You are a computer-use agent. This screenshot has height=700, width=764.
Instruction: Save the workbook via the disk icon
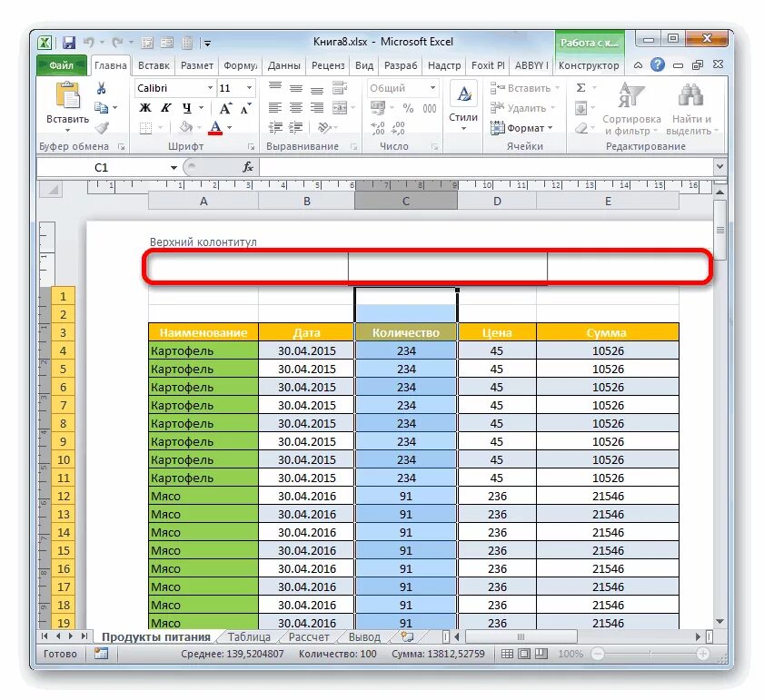tap(68, 42)
